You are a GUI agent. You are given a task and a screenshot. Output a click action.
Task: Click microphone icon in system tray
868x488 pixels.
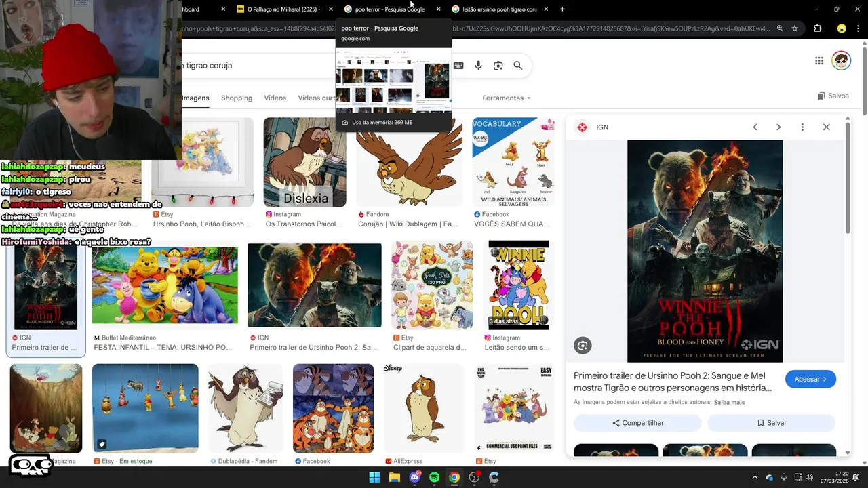pyautogui.click(x=784, y=478)
